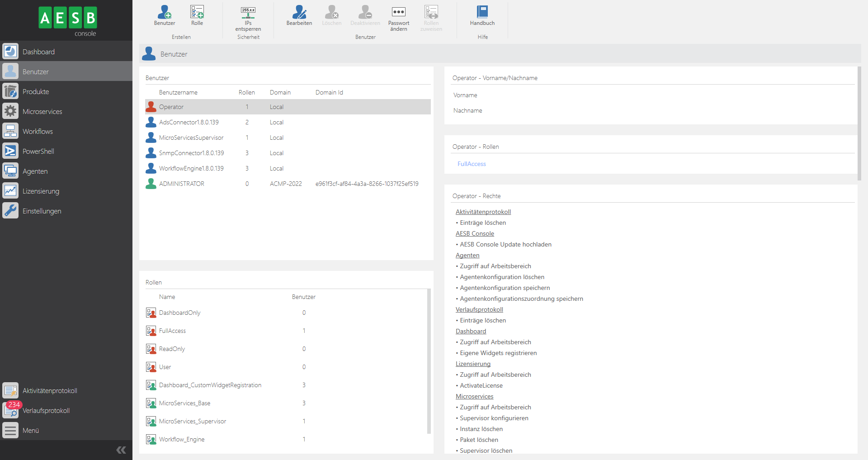This screenshot has width=868, height=460.
Task: Select the MicroServicesSupervisor user row
Action: tap(191, 138)
